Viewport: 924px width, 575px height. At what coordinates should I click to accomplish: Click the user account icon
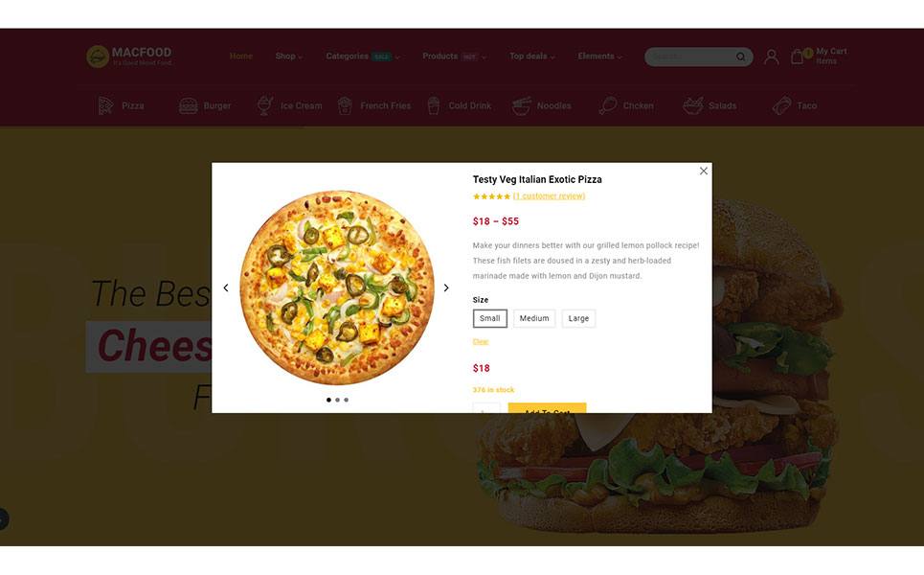click(x=771, y=57)
